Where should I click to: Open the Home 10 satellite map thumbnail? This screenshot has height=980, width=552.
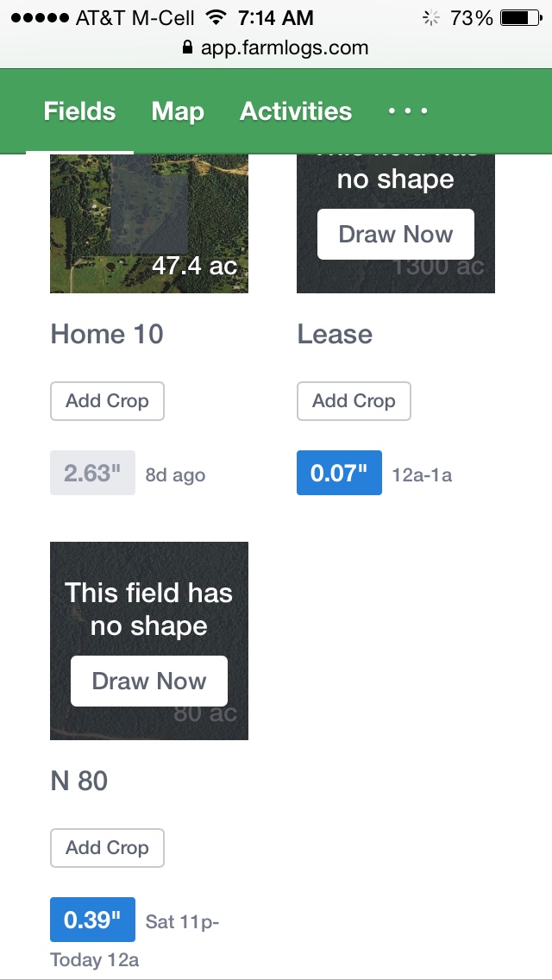[x=149, y=223]
